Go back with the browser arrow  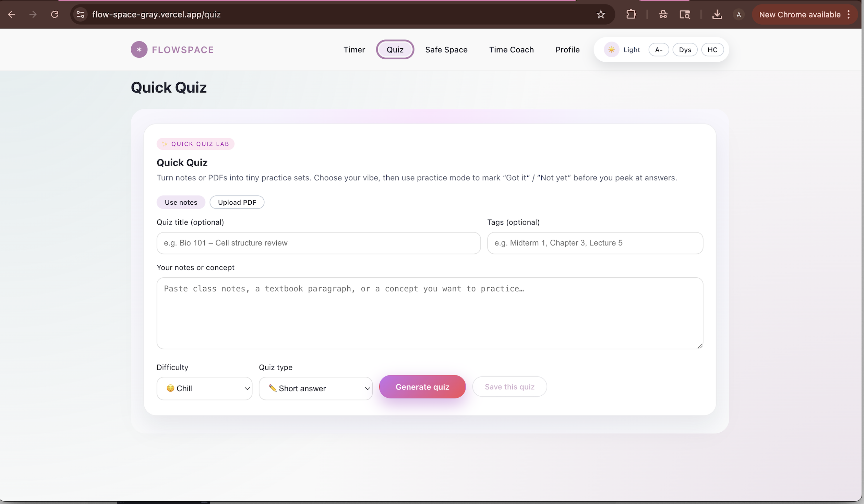[x=12, y=14]
